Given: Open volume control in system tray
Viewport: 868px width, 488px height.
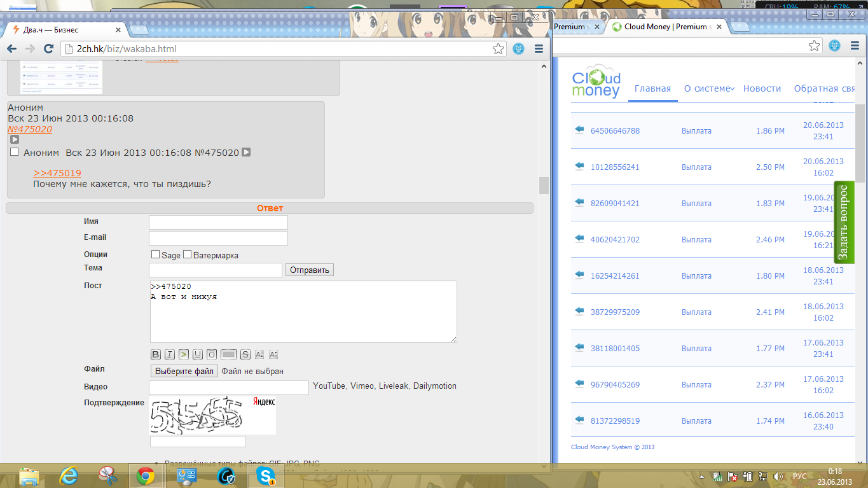Looking at the screenshot, I should point(778,476).
